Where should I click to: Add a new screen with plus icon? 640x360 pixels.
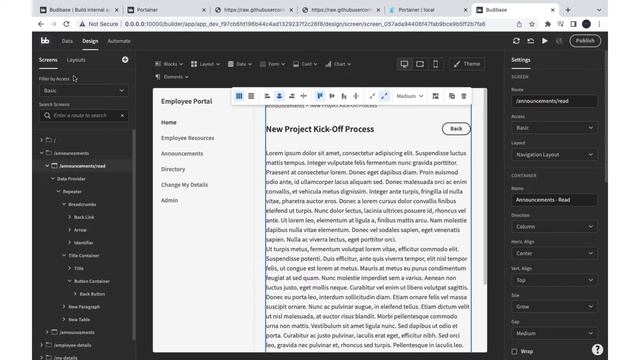point(125,60)
